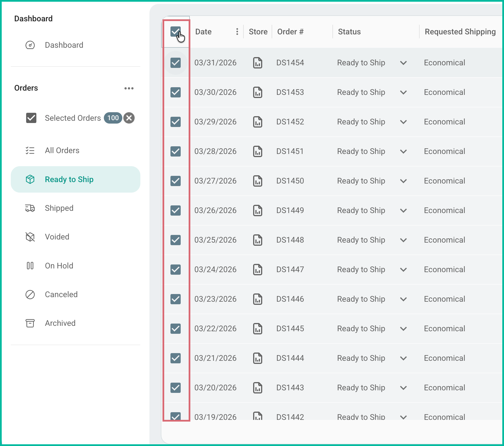Uncheck the select-all checkbox in the header
This screenshot has width=504, height=446.
pyautogui.click(x=176, y=32)
